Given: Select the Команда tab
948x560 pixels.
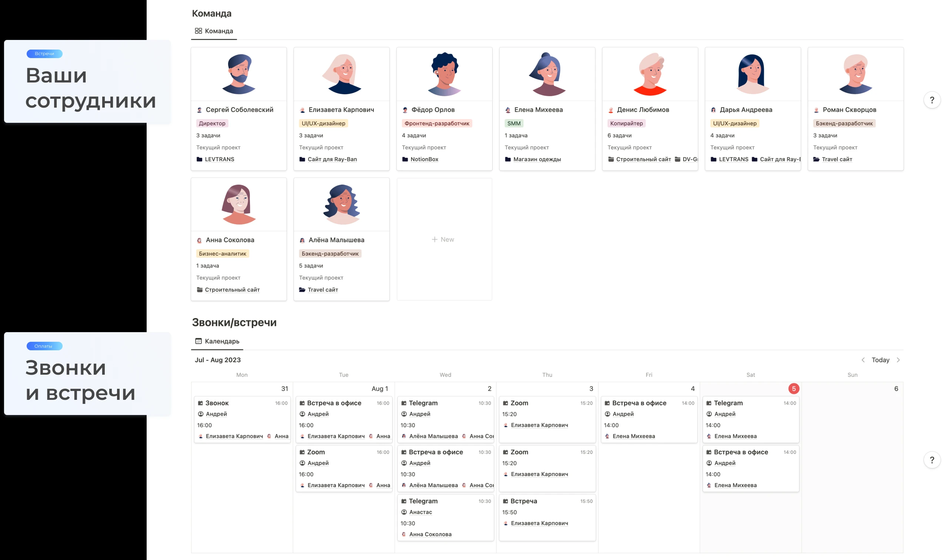Looking at the screenshot, I should click(x=213, y=31).
